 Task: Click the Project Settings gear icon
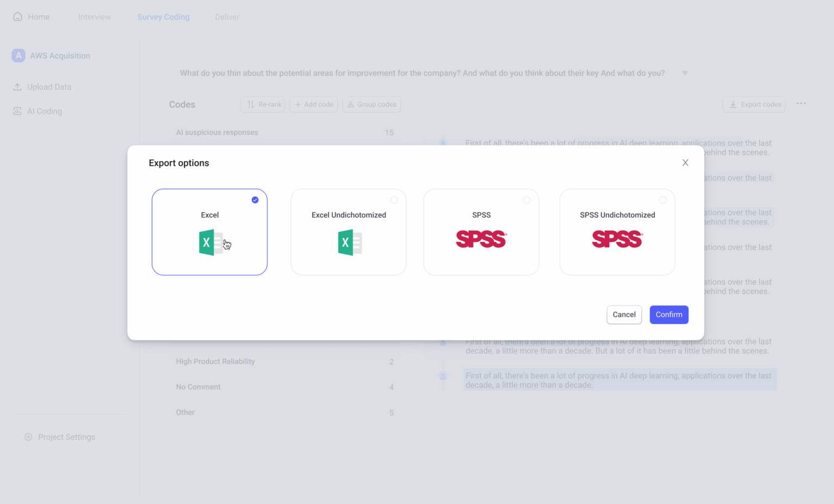(x=28, y=437)
